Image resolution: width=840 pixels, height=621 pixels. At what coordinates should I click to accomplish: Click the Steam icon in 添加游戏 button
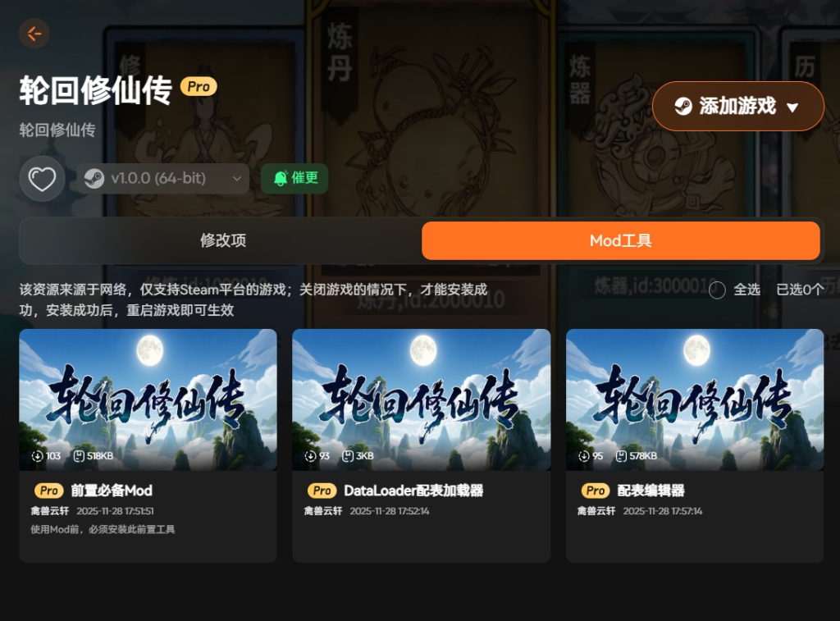coord(683,106)
